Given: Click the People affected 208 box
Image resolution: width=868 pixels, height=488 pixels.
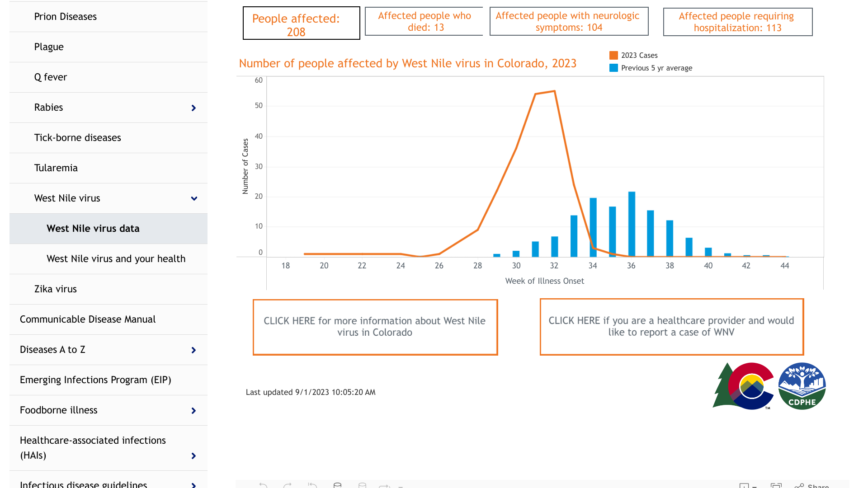Looking at the screenshot, I should [301, 23].
